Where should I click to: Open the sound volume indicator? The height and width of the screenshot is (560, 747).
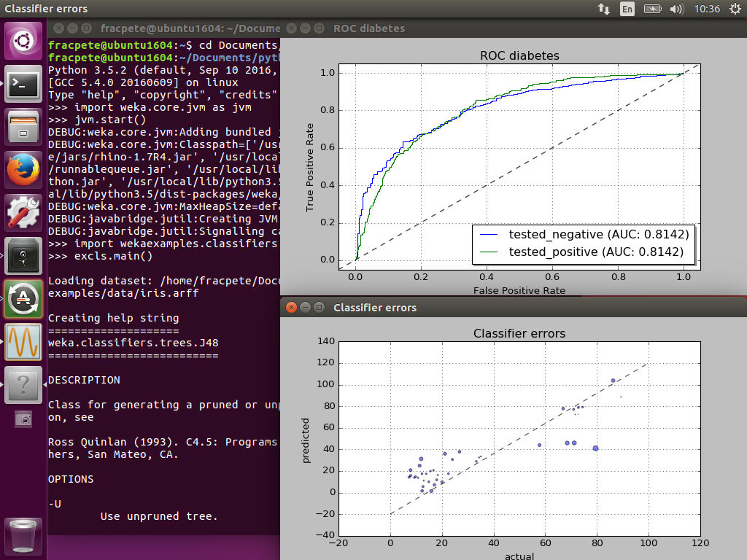(x=676, y=9)
